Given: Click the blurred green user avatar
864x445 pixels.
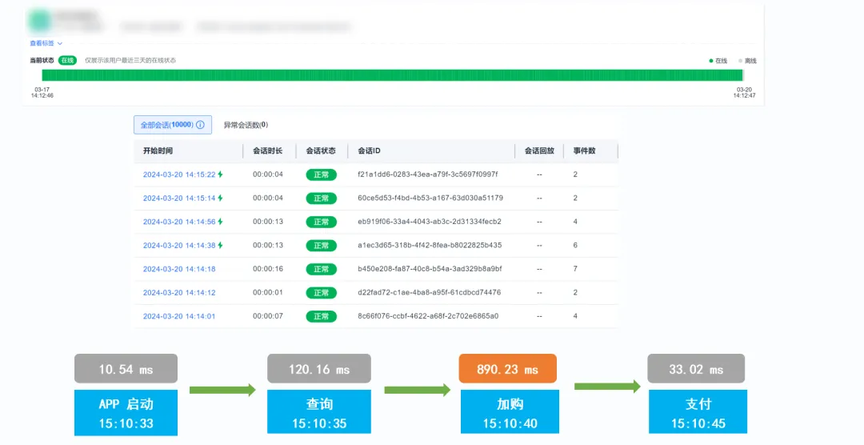Looking at the screenshot, I should pos(40,21).
